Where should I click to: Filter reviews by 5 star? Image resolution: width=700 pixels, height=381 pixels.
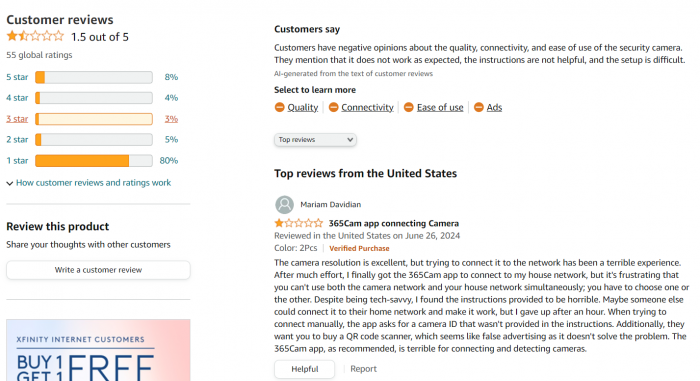pyautogui.click(x=17, y=77)
